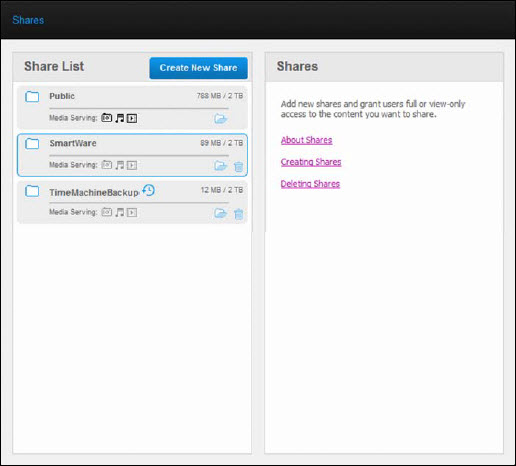Viewport: 516px width, 466px height.
Task: Open the About Shares help link
Action: point(306,140)
